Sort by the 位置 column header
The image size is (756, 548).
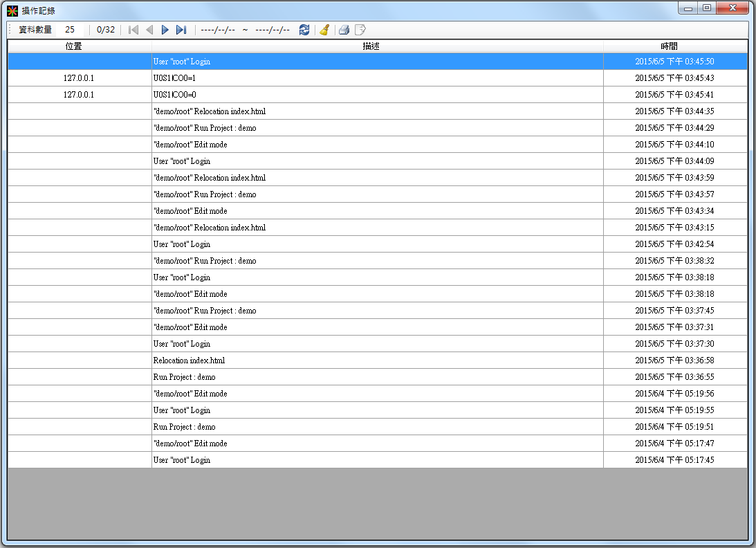pos(74,46)
